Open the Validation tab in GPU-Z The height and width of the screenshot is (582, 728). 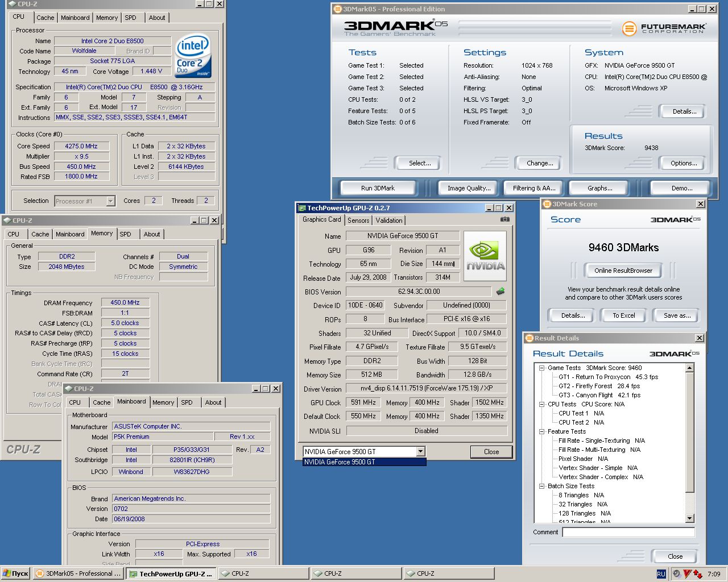[x=389, y=221]
